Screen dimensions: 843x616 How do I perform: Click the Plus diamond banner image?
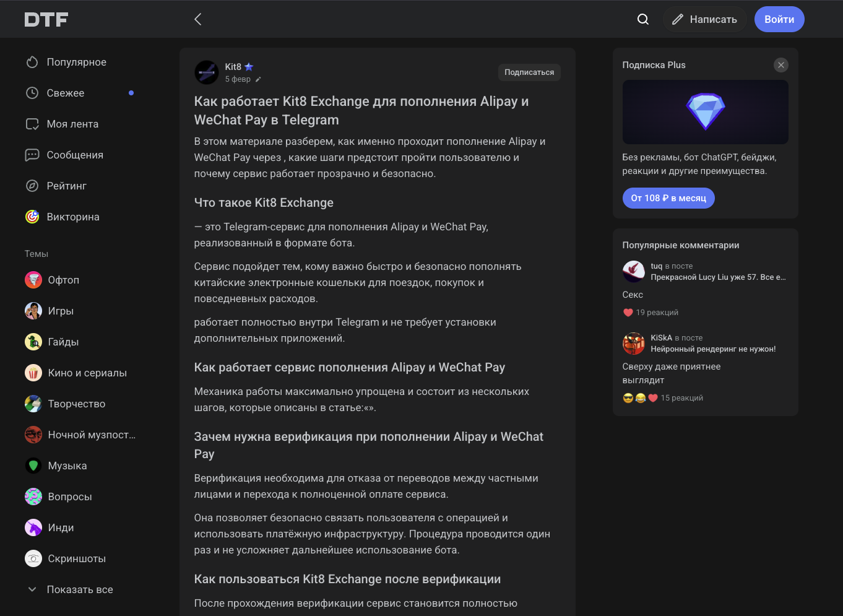(x=705, y=112)
